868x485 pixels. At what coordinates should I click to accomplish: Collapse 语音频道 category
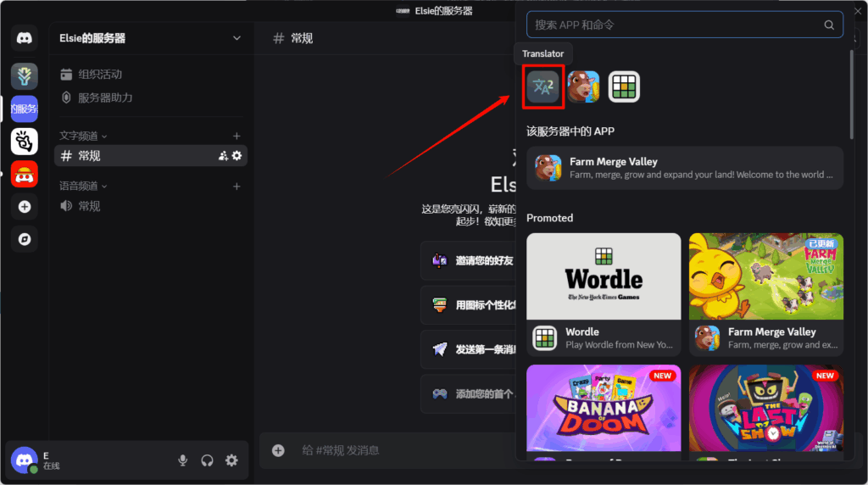(83, 186)
